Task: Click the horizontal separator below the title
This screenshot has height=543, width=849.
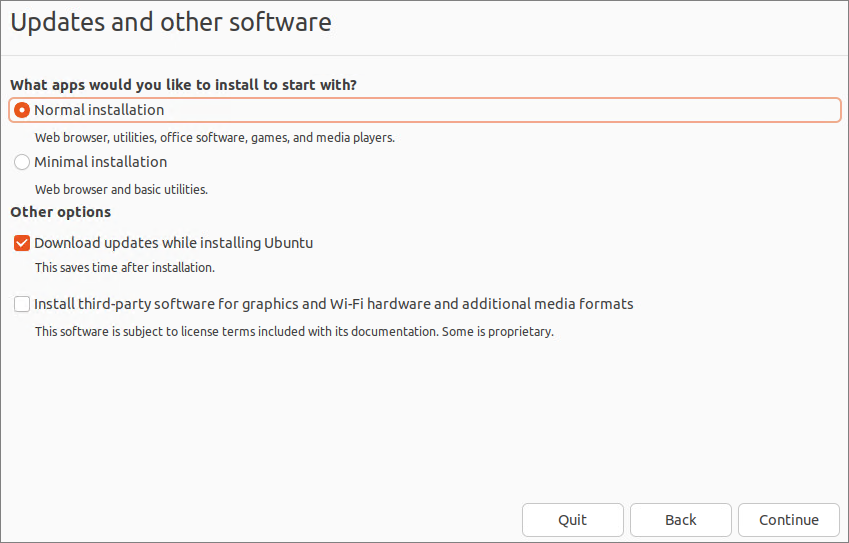Action: [424, 55]
